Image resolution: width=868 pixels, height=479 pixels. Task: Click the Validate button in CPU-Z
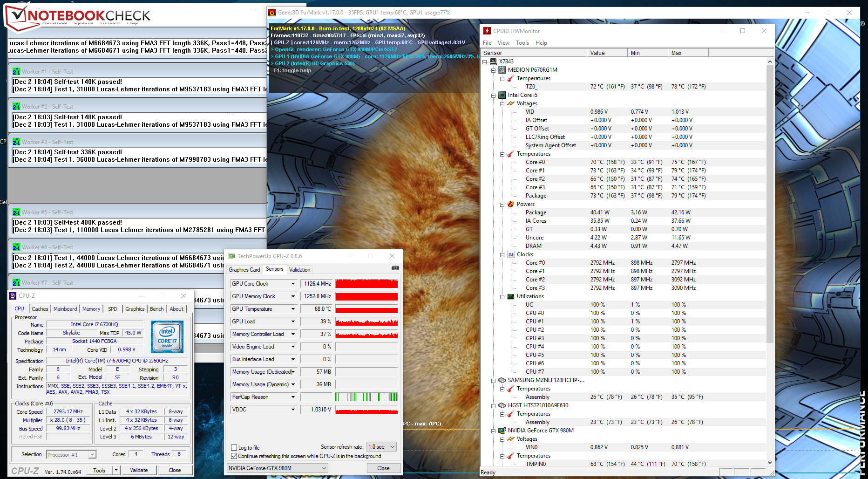pyautogui.click(x=139, y=470)
